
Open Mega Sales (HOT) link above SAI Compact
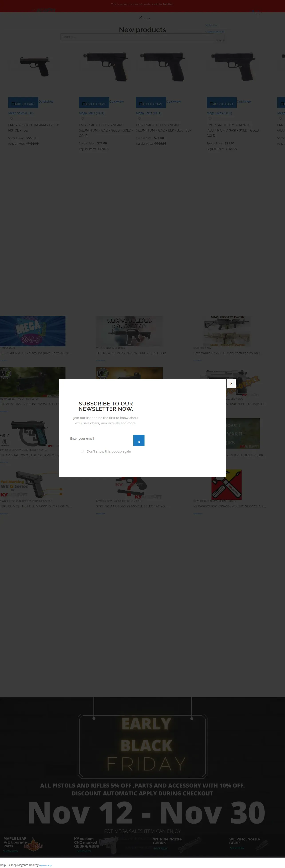219,113
